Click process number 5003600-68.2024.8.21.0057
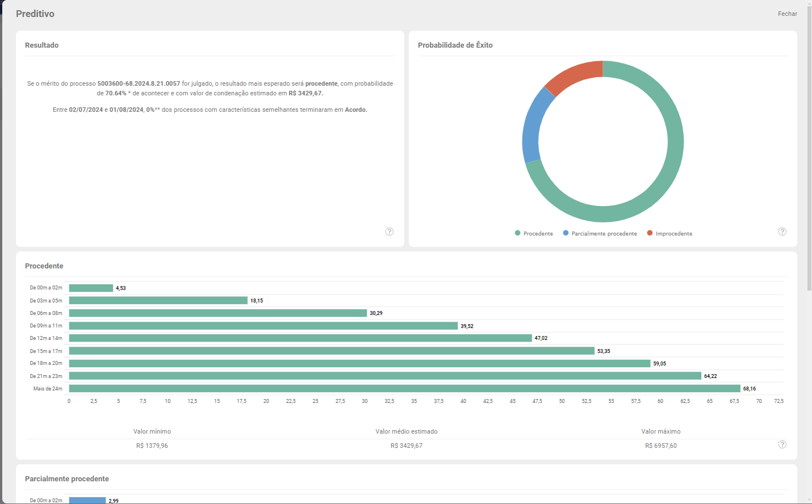 pyautogui.click(x=139, y=83)
